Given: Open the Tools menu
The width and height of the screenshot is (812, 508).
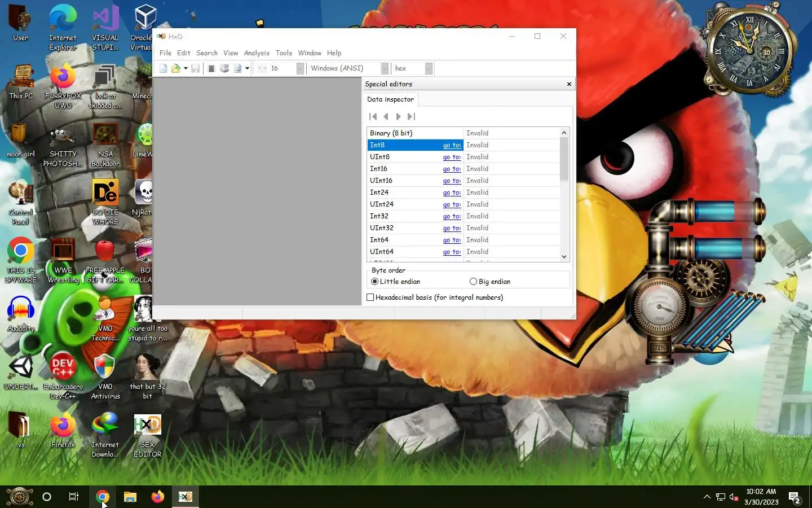Looking at the screenshot, I should click(284, 53).
